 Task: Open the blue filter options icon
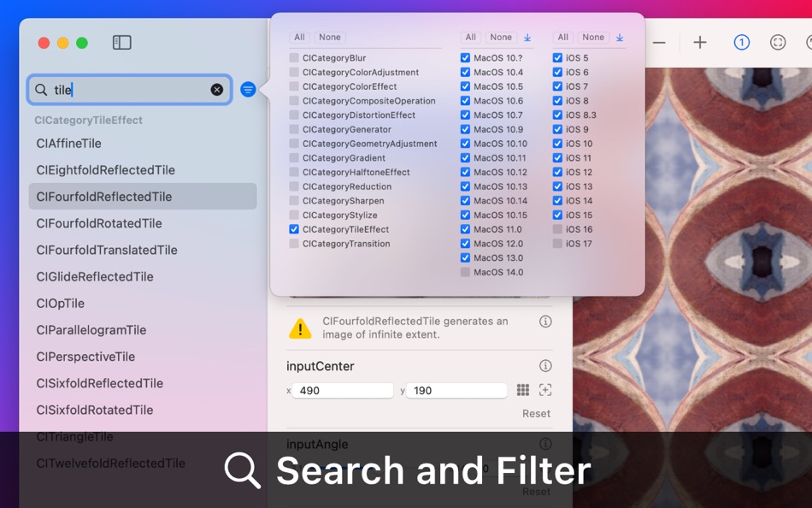point(248,90)
